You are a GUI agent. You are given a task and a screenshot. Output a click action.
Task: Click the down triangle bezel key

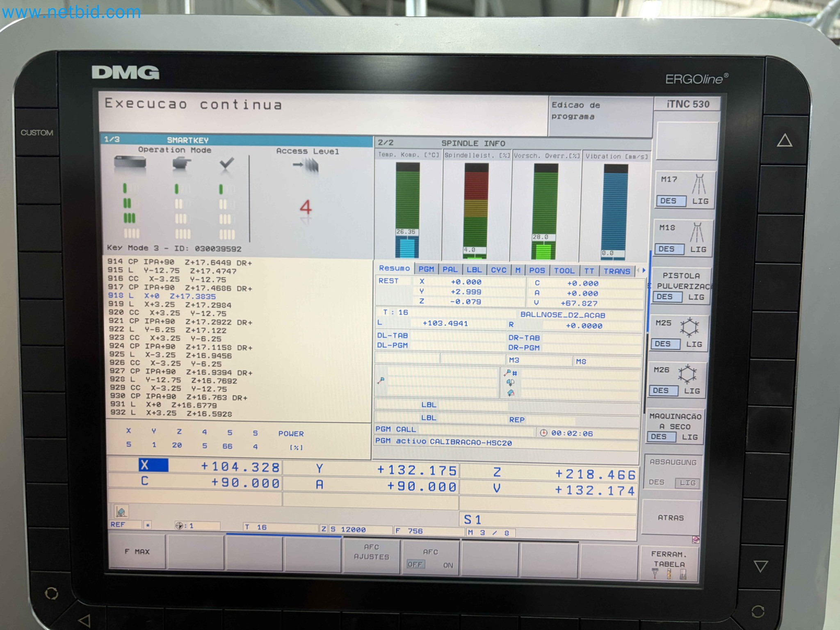point(761,566)
